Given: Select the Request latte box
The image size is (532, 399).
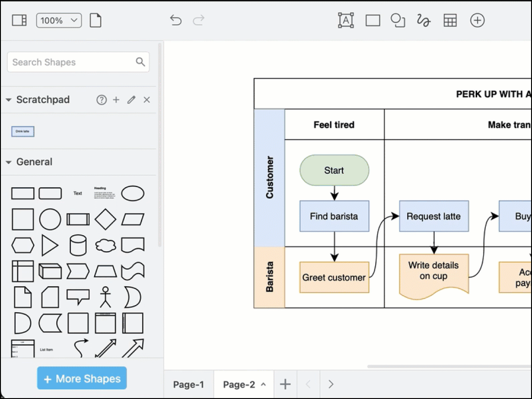Looking at the screenshot, I should (434, 216).
